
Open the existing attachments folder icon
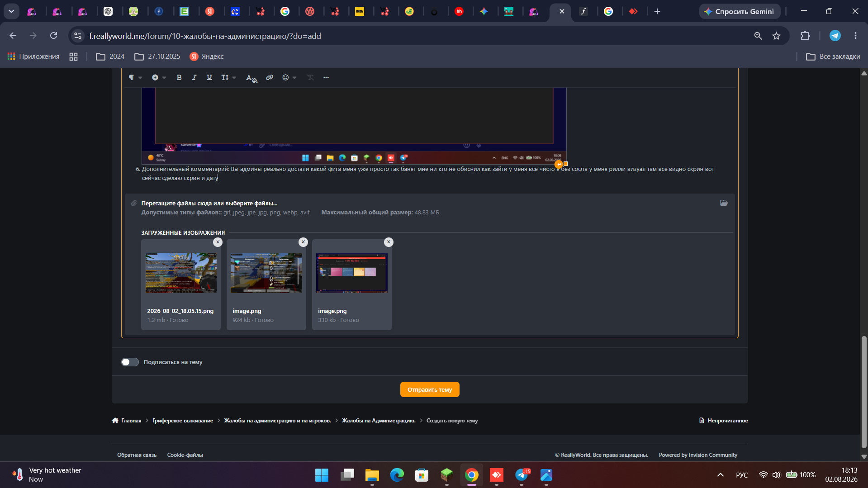[x=724, y=203]
